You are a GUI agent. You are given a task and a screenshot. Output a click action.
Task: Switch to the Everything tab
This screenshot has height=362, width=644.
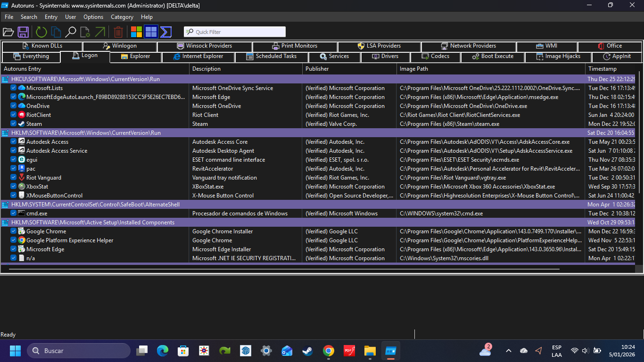coord(32,57)
